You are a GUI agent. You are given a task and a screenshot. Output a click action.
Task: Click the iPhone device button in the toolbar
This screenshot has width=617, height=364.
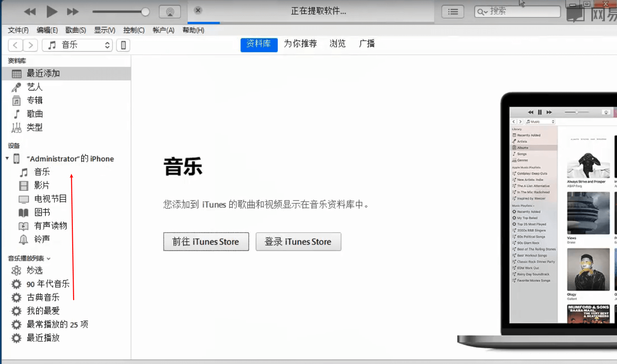[x=123, y=45]
